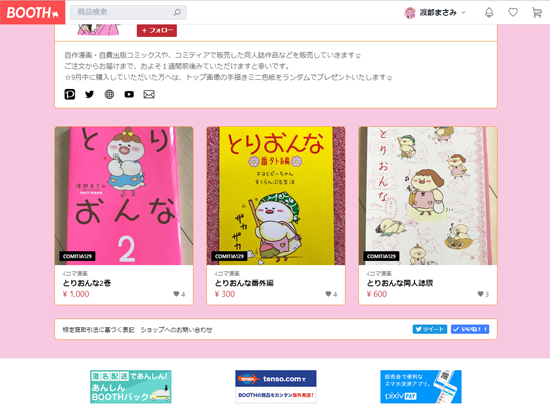550x414 pixels.
Task: Click the mail envelope contact icon
Action: [x=149, y=94]
